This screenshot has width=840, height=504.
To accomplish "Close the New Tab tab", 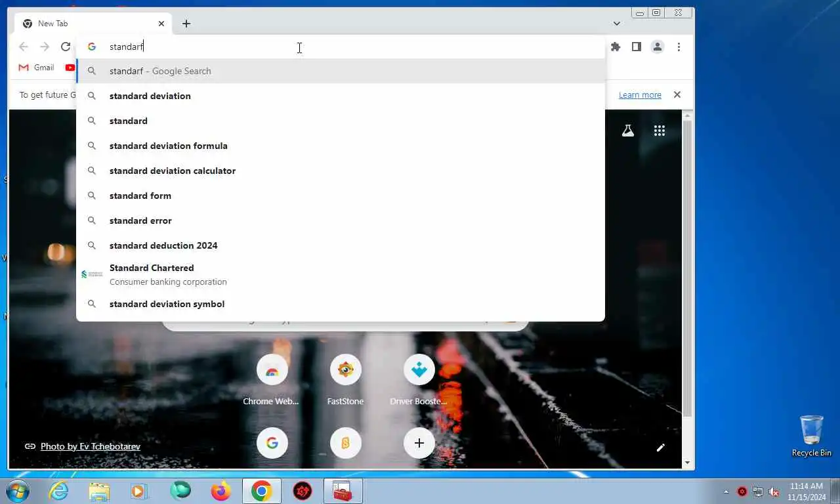I will tap(161, 24).
